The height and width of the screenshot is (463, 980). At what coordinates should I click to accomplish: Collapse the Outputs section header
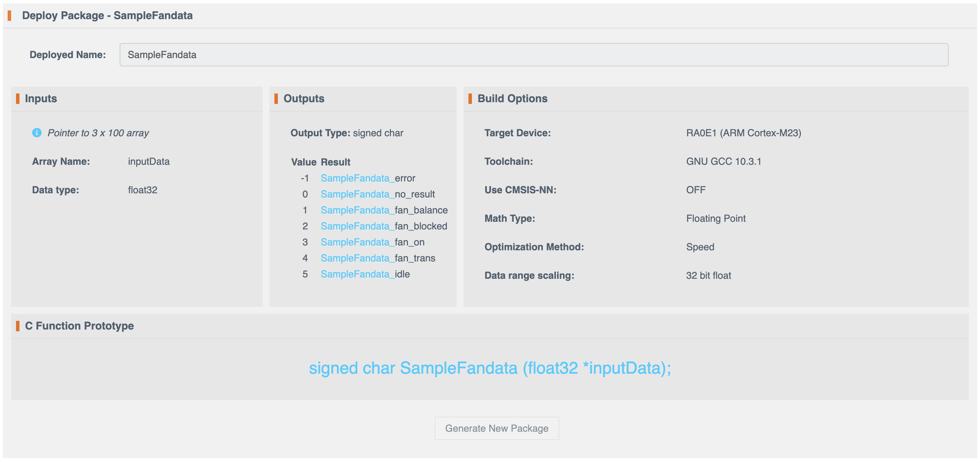[x=304, y=98]
